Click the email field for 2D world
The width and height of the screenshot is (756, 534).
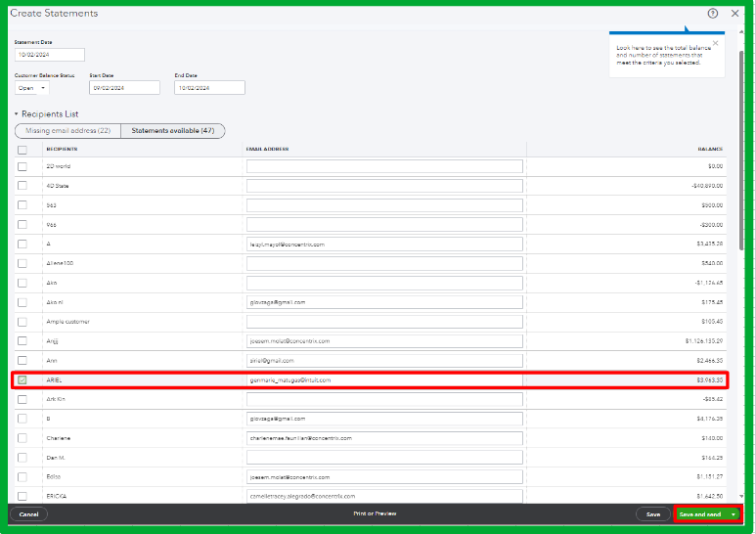click(384, 166)
